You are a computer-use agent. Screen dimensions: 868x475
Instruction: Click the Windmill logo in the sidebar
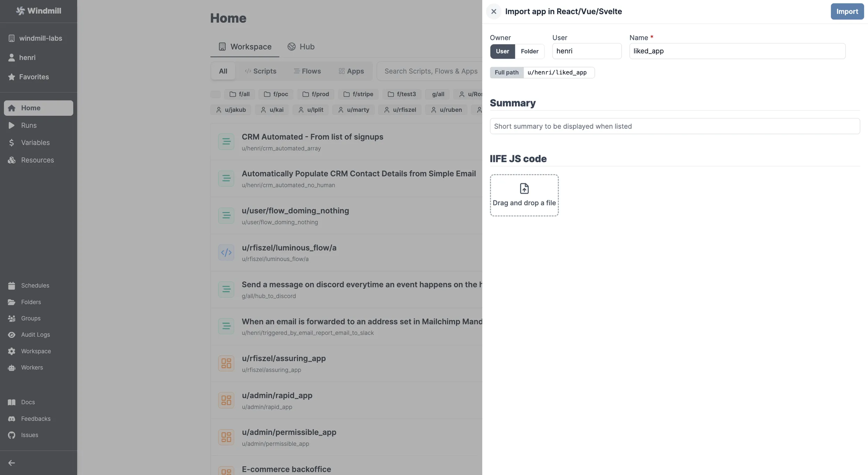[38, 10]
